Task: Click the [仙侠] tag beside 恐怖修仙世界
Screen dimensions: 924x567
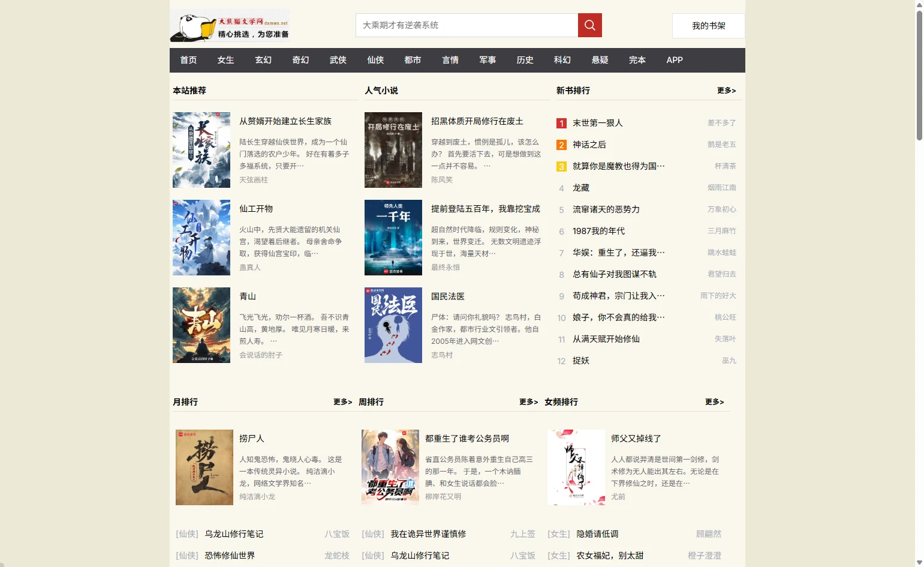Action: click(x=187, y=556)
